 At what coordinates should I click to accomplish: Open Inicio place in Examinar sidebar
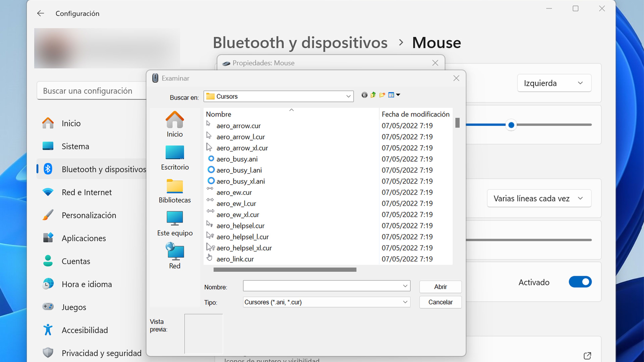pyautogui.click(x=175, y=124)
